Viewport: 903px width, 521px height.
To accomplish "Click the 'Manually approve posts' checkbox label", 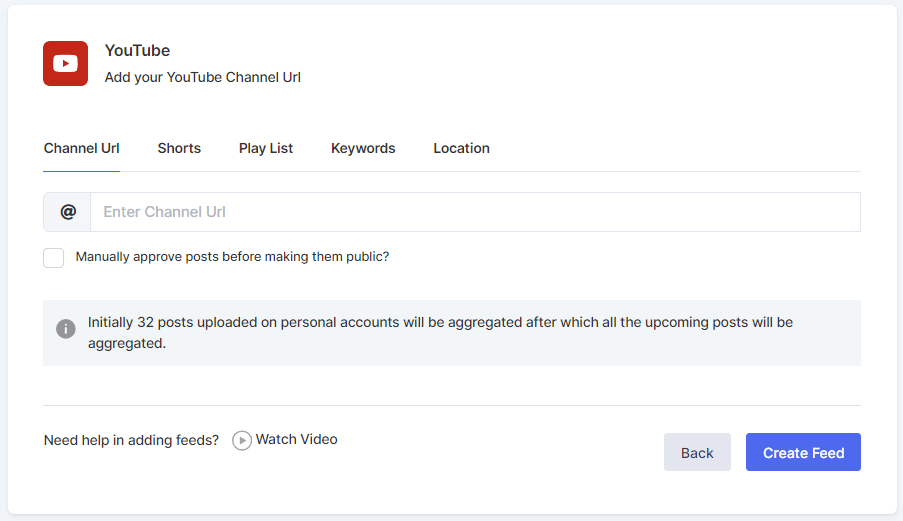I will pyautogui.click(x=232, y=257).
